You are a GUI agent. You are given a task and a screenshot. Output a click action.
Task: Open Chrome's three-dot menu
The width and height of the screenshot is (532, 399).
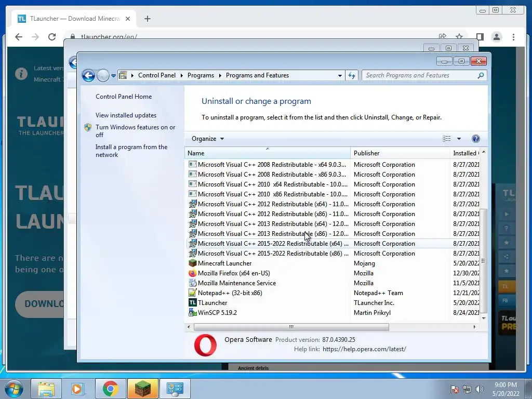click(513, 37)
